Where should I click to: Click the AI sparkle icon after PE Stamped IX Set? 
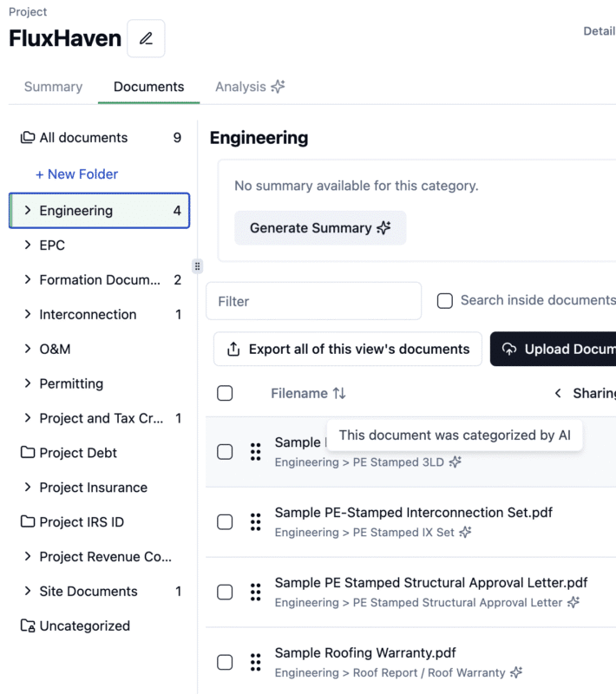(465, 532)
